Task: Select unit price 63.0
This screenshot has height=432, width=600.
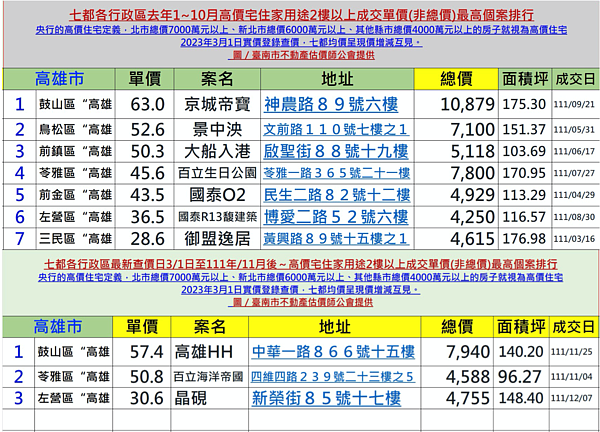Action: coord(147,104)
